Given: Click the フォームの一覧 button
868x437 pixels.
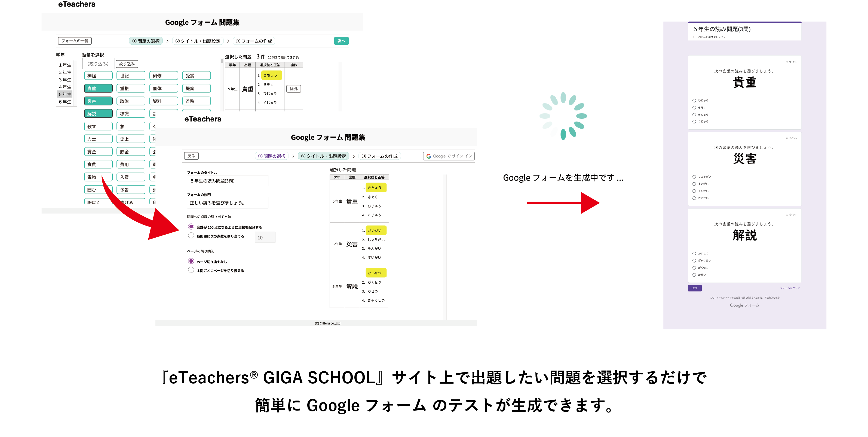Looking at the screenshot, I should click(75, 41).
